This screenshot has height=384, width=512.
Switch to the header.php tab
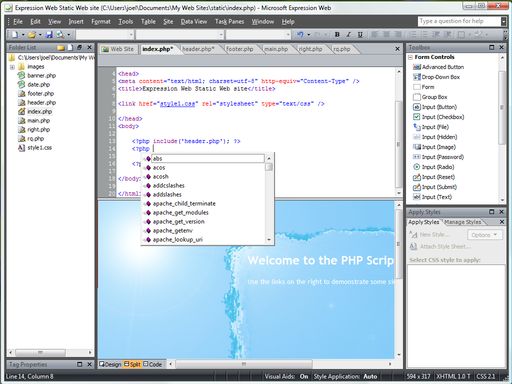coord(198,49)
